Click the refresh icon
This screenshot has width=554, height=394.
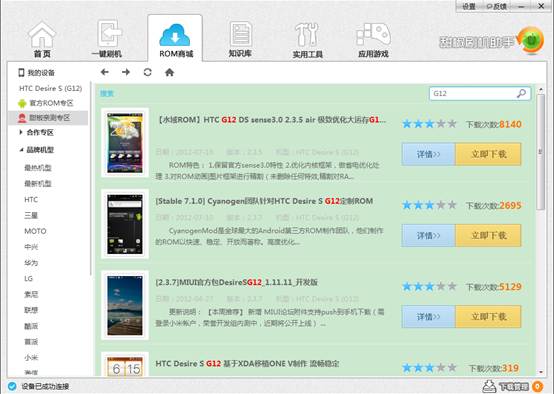[x=148, y=72]
